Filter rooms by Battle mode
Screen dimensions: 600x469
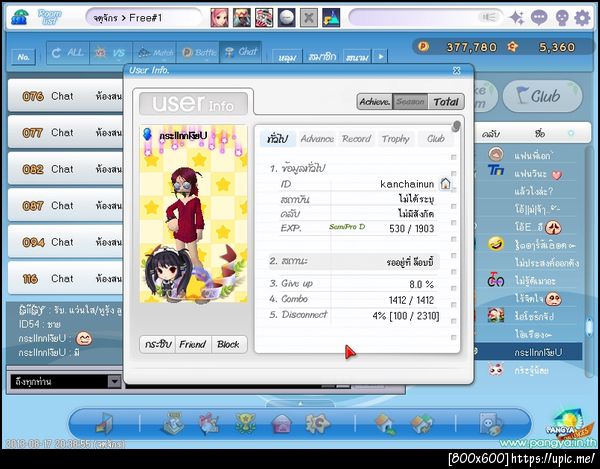[198, 53]
